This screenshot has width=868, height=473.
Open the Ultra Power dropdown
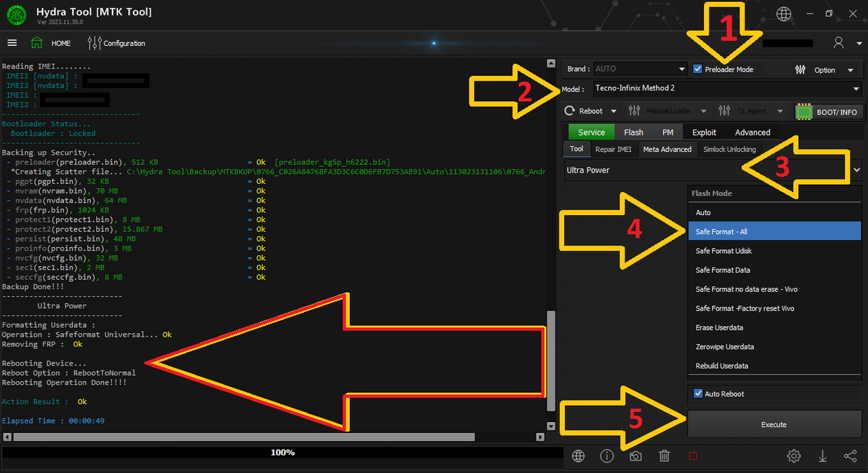coord(713,170)
